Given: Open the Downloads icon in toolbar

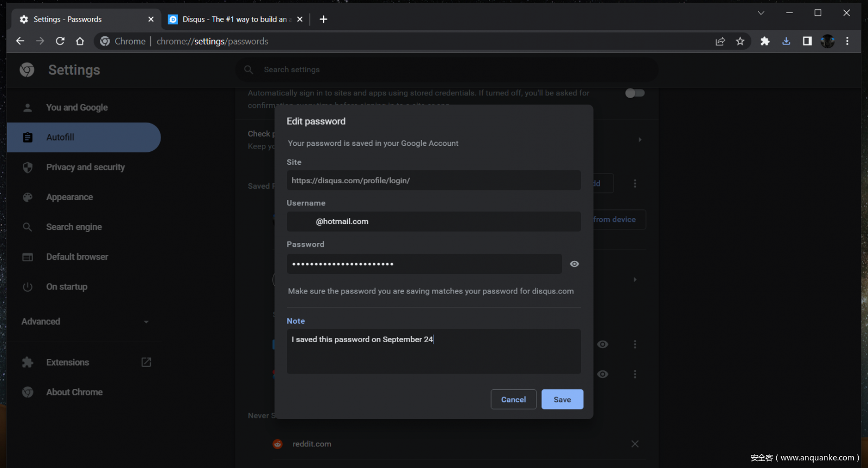Looking at the screenshot, I should pyautogui.click(x=786, y=41).
